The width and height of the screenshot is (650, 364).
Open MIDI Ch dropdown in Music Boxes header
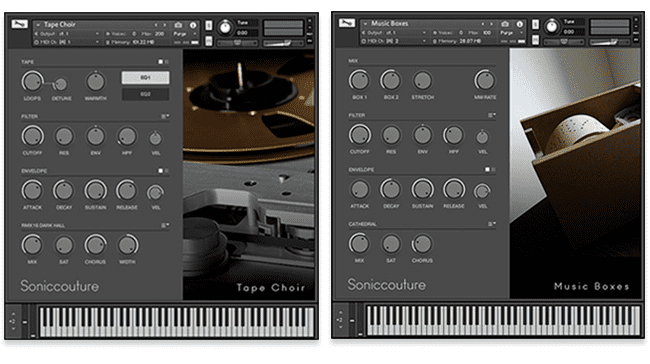pos(424,41)
